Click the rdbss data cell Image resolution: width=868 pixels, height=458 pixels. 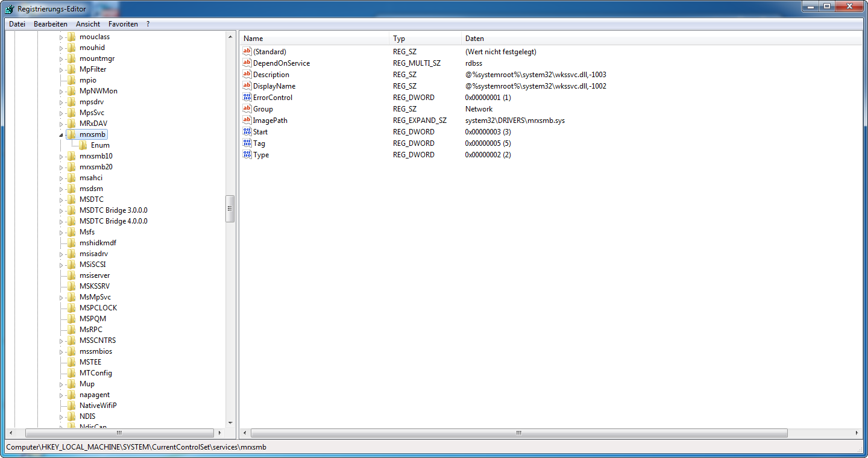pyautogui.click(x=474, y=63)
